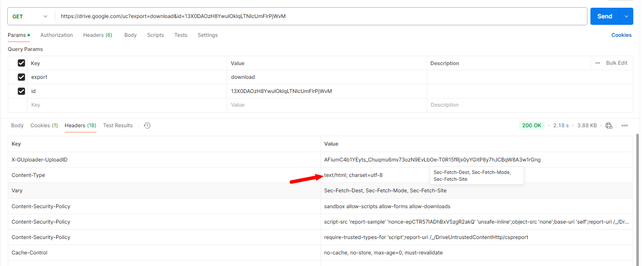Open the request Body tab
The height and width of the screenshot is (266, 644).
[x=130, y=35]
